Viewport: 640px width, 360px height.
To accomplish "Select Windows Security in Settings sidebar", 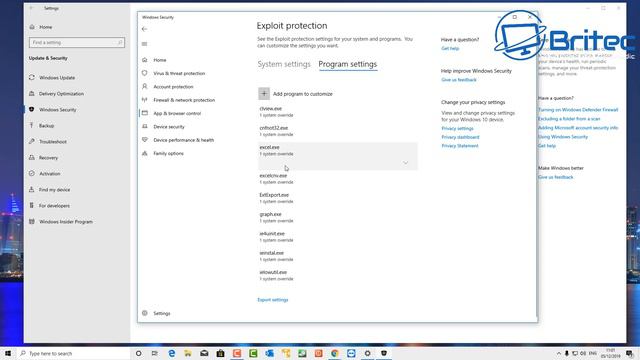I will [x=58, y=110].
